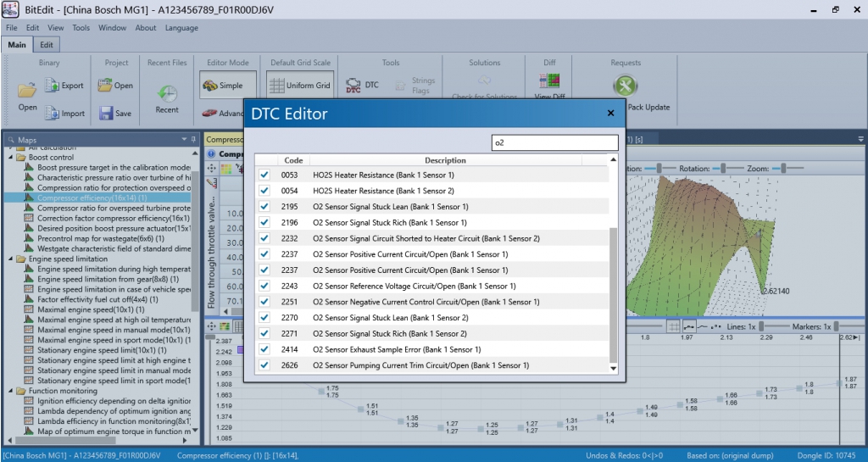Open binary file with the folder icon
The height and width of the screenshot is (462, 868).
(x=26, y=90)
